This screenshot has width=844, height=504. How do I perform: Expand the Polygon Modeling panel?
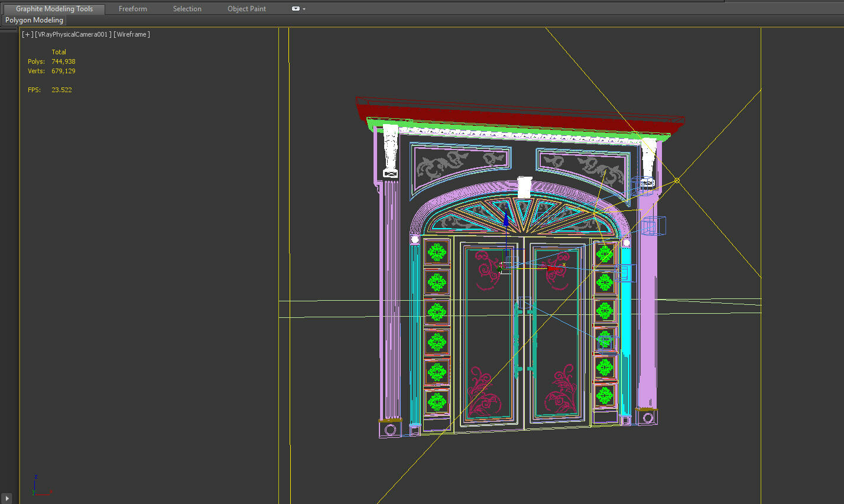click(34, 19)
